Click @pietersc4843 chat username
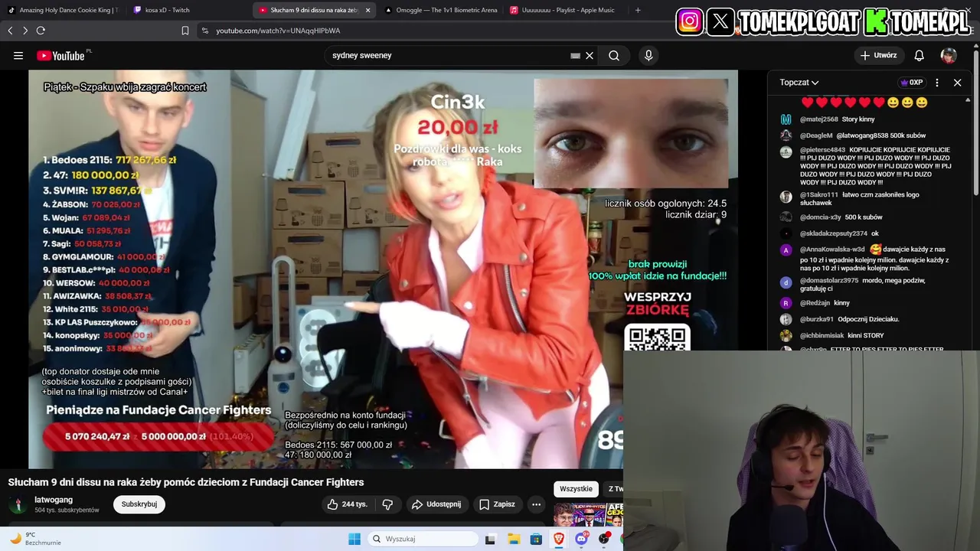 tap(823, 150)
